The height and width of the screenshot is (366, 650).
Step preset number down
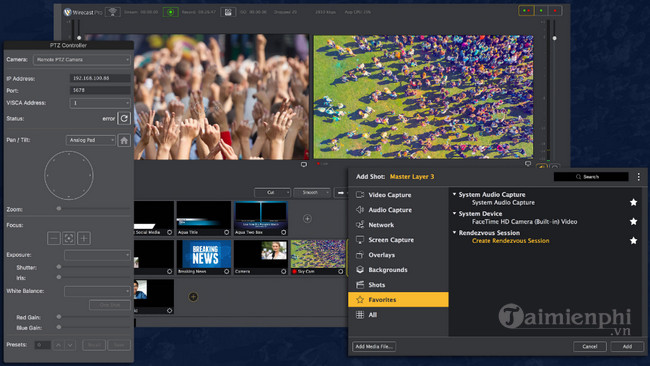click(x=70, y=345)
